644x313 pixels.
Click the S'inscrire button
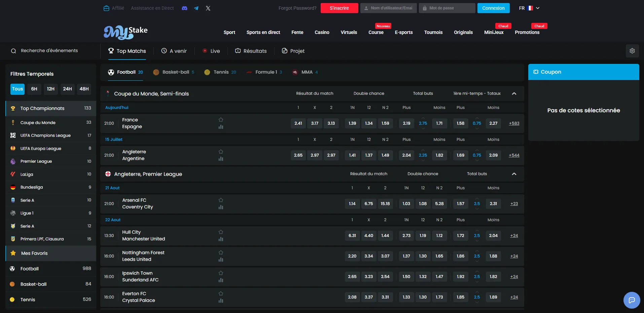pyautogui.click(x=339, y=8)
